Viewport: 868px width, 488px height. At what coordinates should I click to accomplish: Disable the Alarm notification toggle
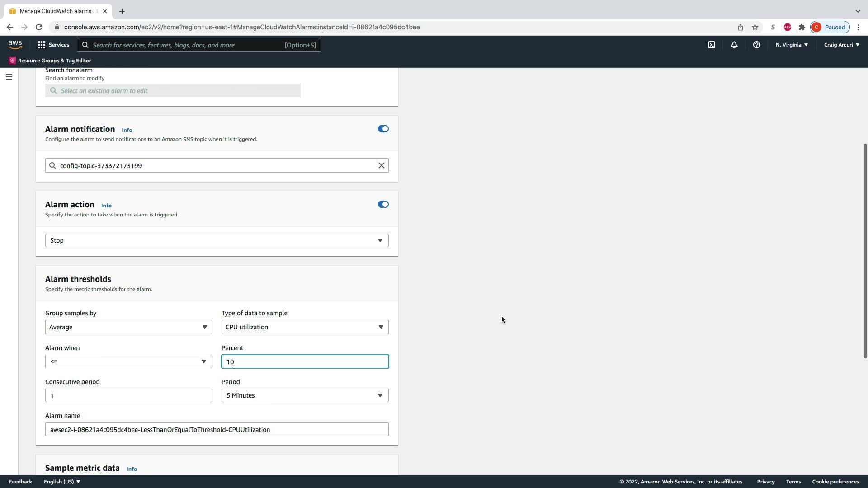click(383, 129)
